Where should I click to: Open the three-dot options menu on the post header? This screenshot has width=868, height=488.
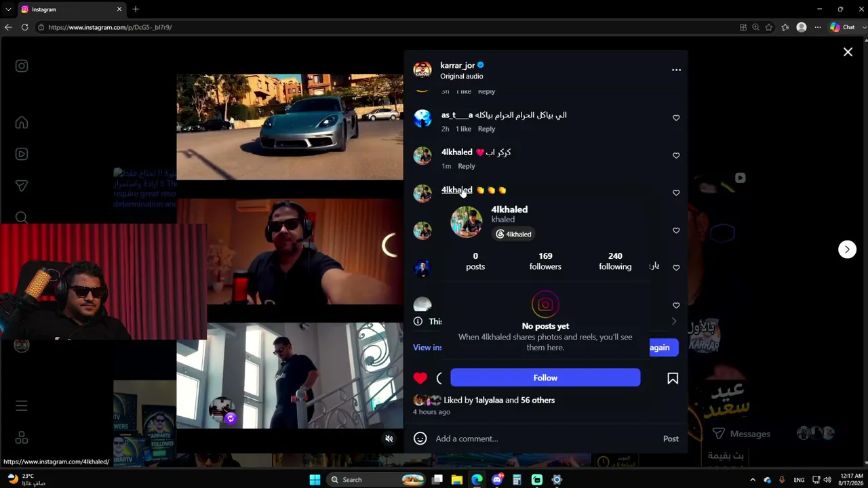coord(676,70)
